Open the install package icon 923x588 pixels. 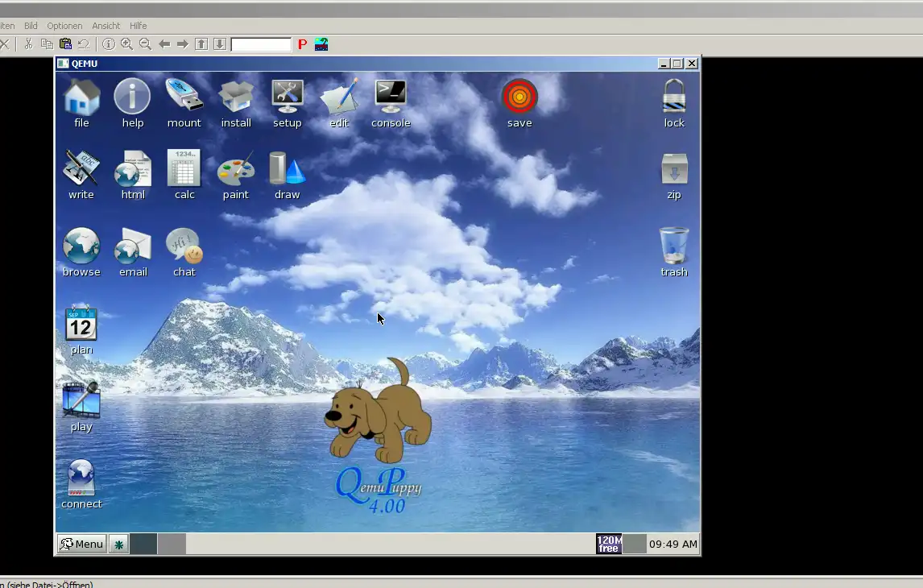click(x=236, y=97)
